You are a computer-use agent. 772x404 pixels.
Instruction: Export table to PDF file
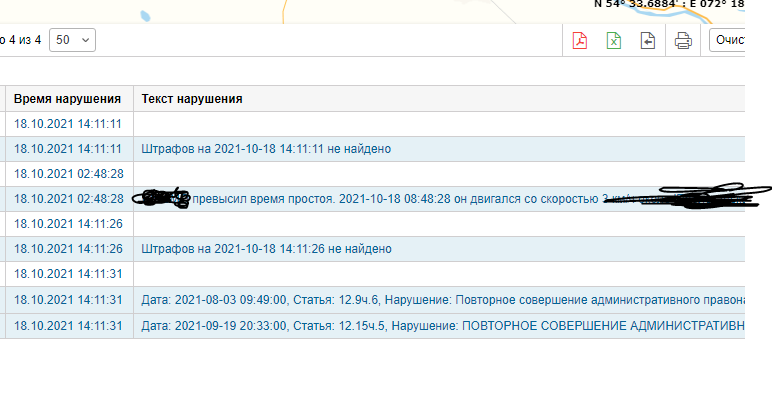coord(579,41)
